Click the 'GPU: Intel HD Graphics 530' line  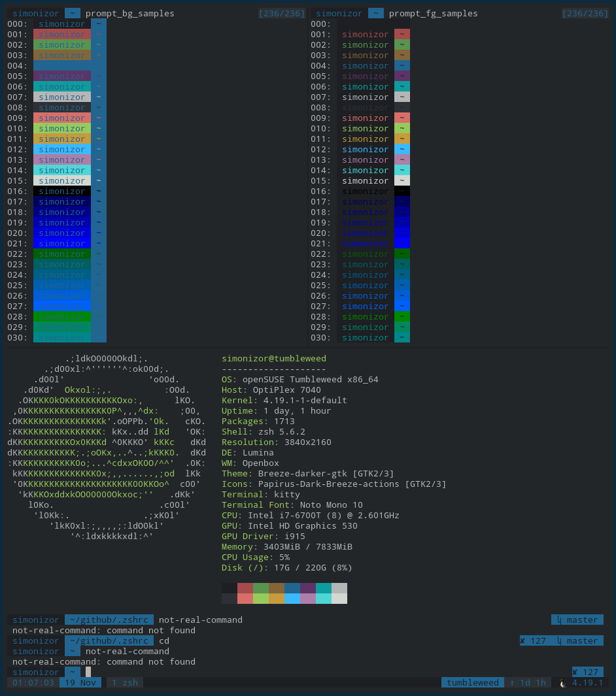[x=290, y=526]
